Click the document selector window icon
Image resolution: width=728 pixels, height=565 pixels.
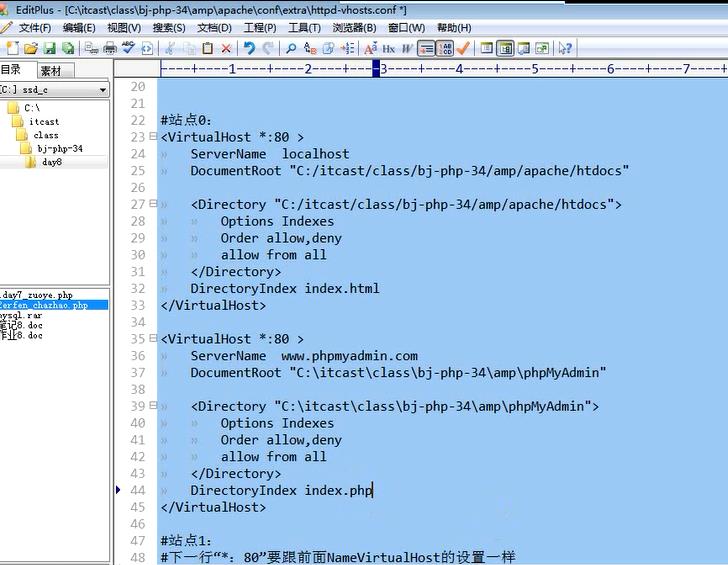tap(542, 48)
